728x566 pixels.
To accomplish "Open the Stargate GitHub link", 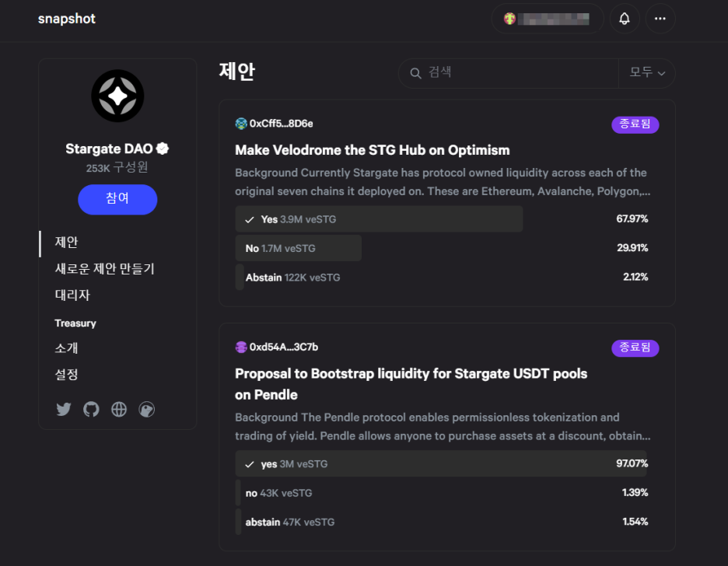I will click(x=91, y=409).
